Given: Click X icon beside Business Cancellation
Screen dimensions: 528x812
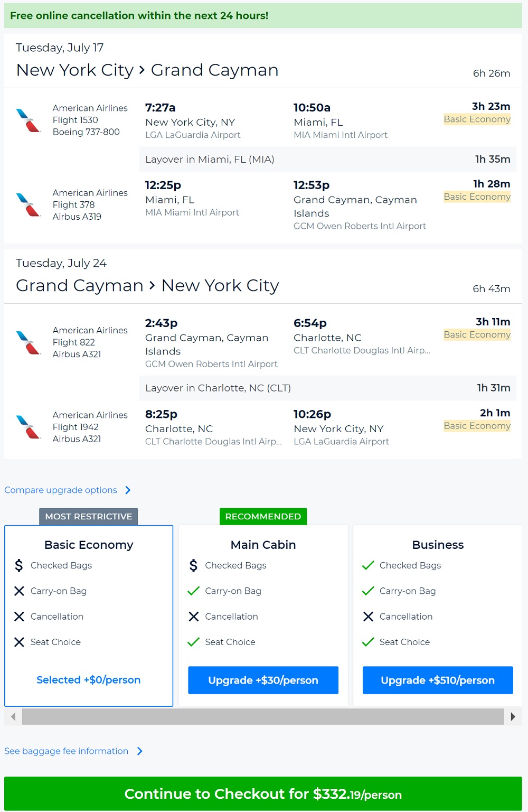Looking at the screenshot, I should pos(368,617).
